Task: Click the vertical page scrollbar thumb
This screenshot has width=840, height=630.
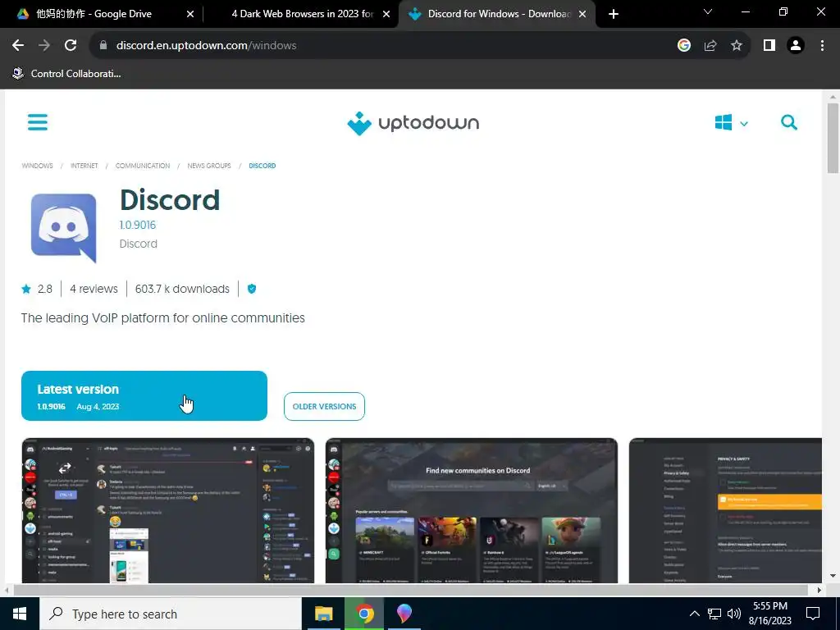Action: coord(833,138)
